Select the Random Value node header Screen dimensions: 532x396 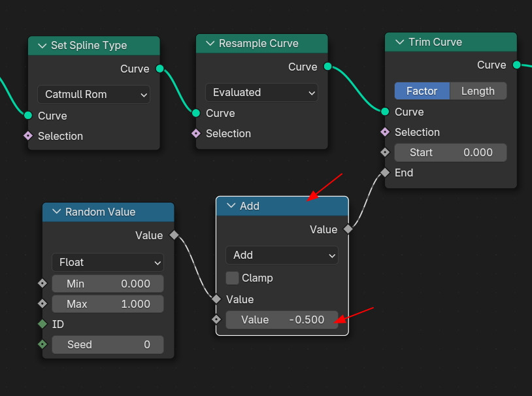tap(108, 212)
